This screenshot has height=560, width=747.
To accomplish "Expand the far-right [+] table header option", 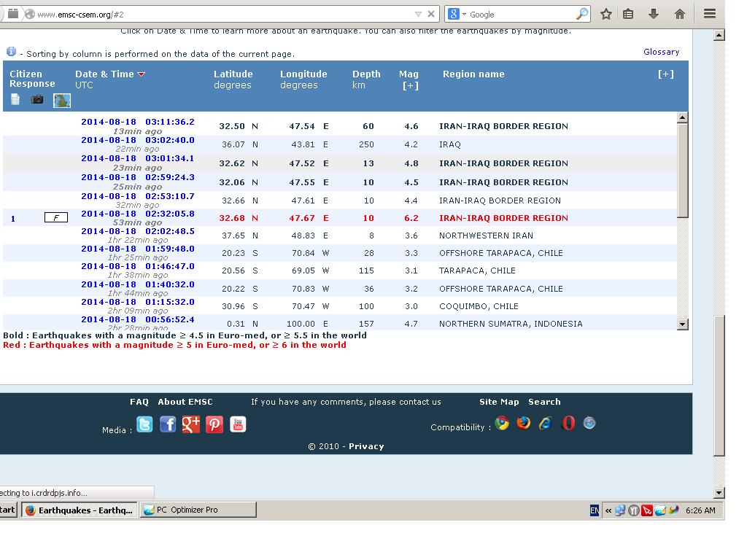I will click(x=665, y=74).
